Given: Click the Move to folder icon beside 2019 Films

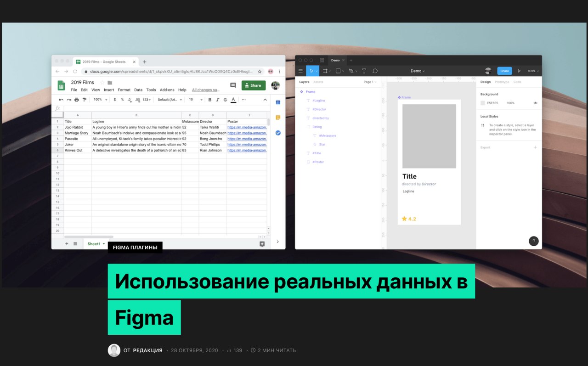Looking at the screenshot, I should 110,83.
